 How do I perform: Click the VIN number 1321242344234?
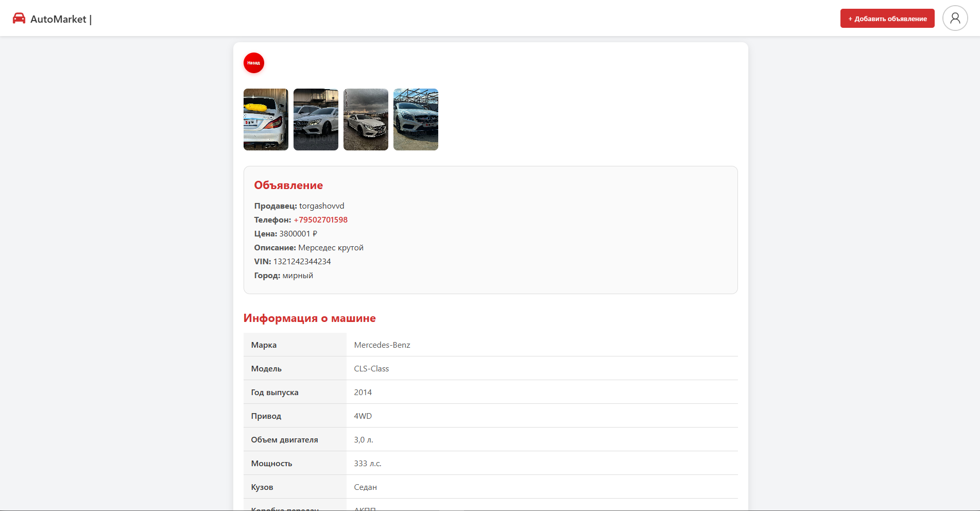click(302, 262)
